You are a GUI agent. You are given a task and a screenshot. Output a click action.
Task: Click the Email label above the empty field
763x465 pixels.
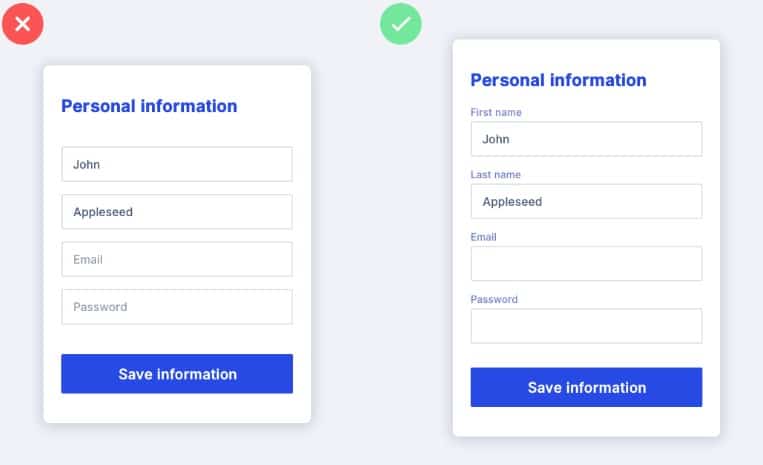pyautogui.click(x=483, y=237)
